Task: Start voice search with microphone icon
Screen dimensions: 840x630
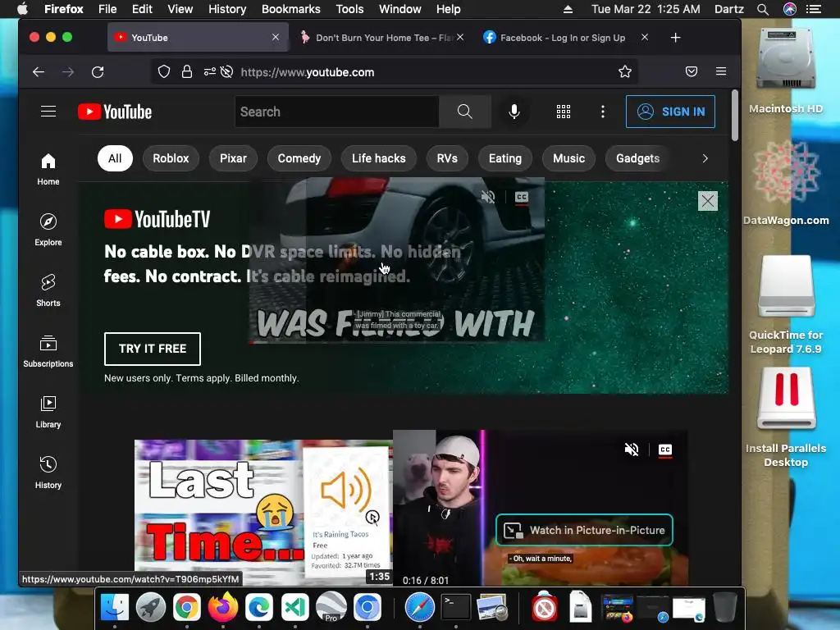Action: tap(514, 112)
